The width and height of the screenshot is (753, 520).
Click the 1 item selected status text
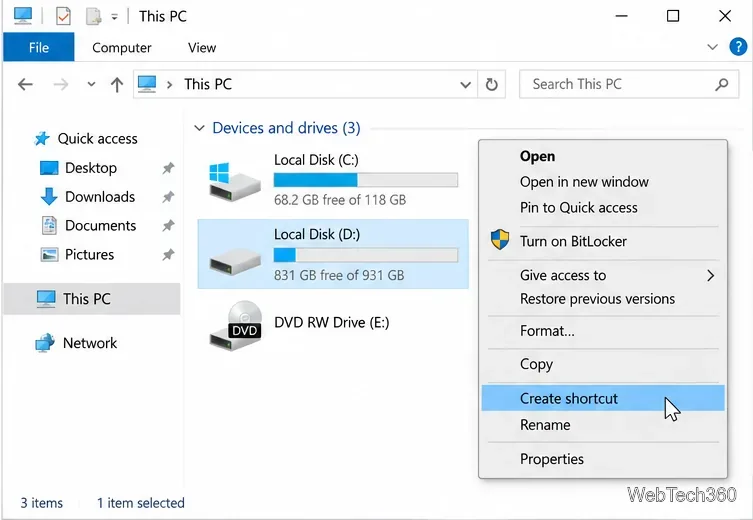[x=141, y=503]
